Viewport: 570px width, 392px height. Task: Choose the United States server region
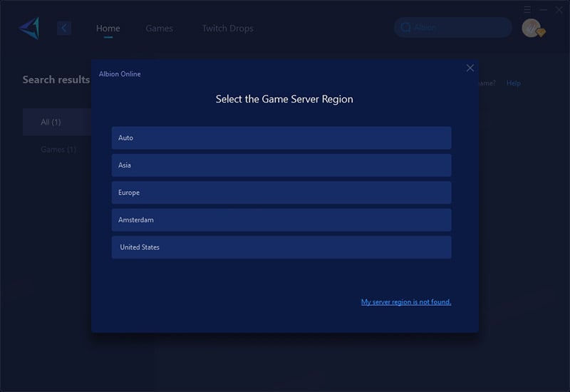coord(281,247)
